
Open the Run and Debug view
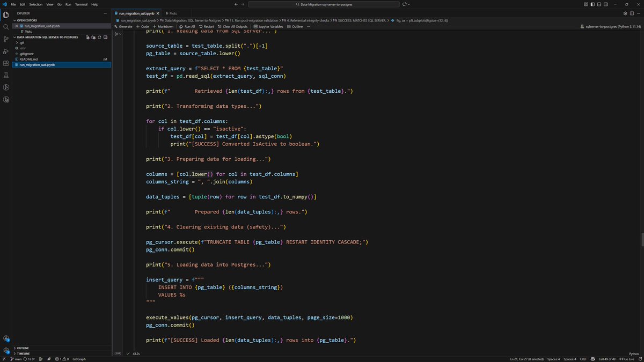click(x=6, y=51)
